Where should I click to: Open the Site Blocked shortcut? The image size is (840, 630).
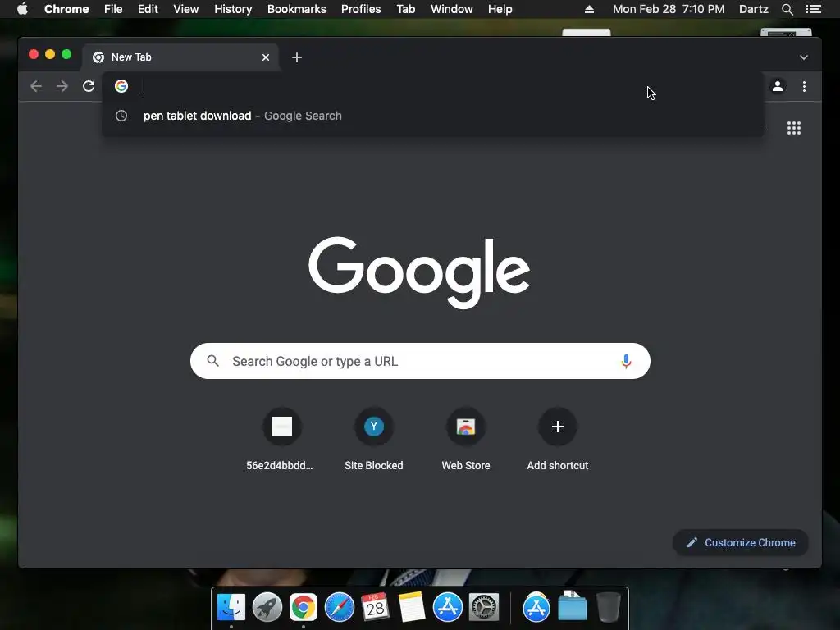tap(374, 439)
